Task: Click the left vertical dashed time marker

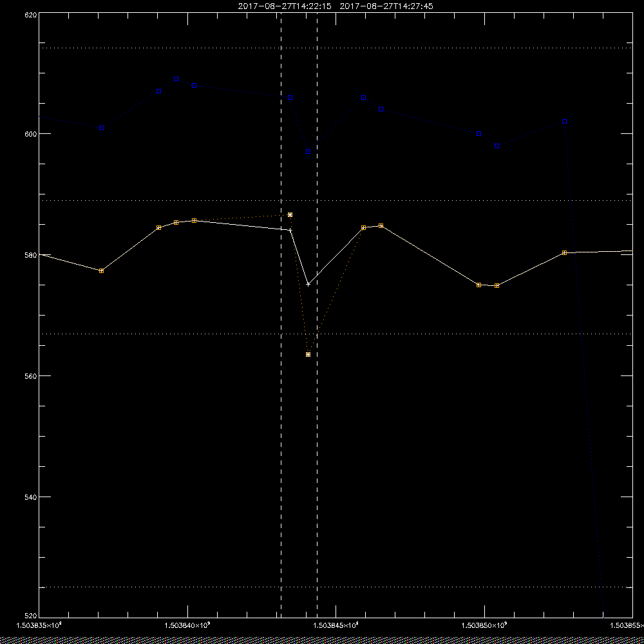Action: pyautogui.click(x=281, y=316)
